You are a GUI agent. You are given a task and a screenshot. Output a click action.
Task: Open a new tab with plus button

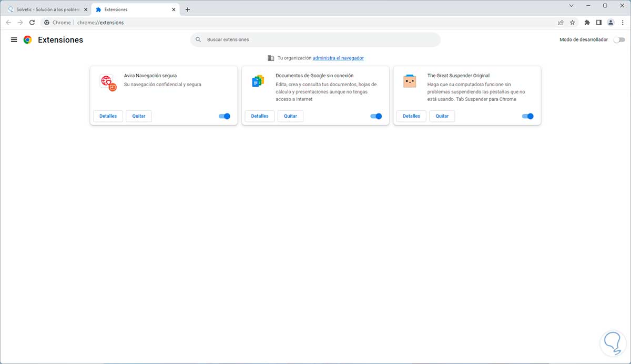188,9
